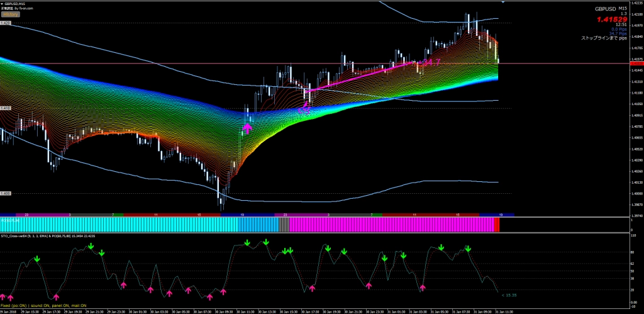The width and height of the screenshot is (644, 314).
Task: Click the GBPUSD,M15 chart title triangle
Action: pyautogui.click(x=3, y=4)
